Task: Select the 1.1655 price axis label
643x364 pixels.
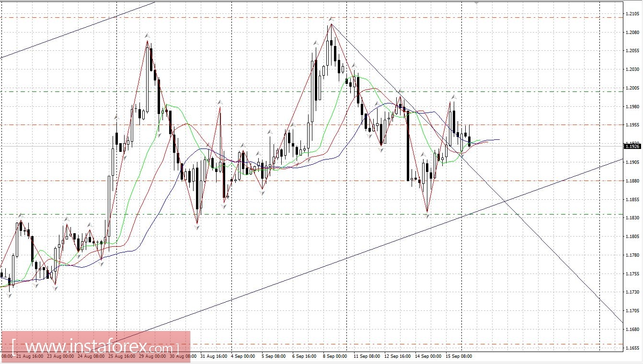Action: pyautogui.click(x=633, y=348)
